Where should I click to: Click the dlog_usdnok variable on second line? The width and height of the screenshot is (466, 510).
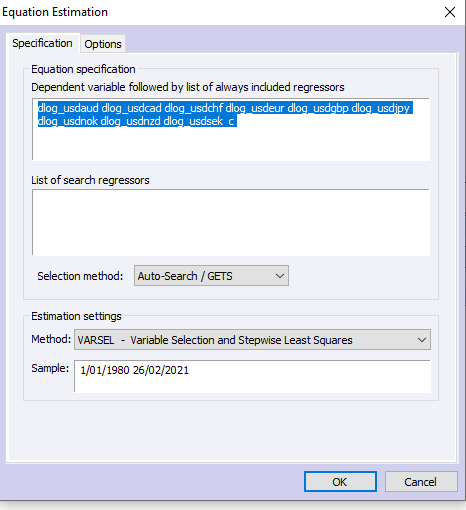point(68,121)
